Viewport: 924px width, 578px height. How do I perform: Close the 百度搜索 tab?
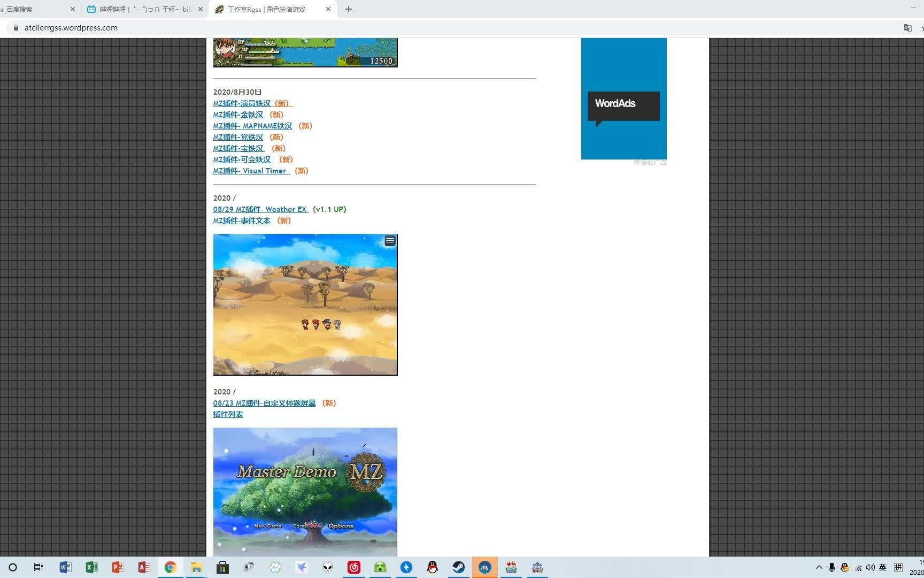(x=73, y=9)
